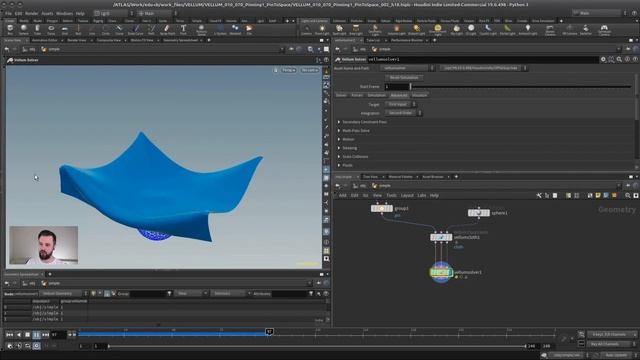Click the Start Frame slider handle
This screenshot has width=640, height=360.
point(411,87)
